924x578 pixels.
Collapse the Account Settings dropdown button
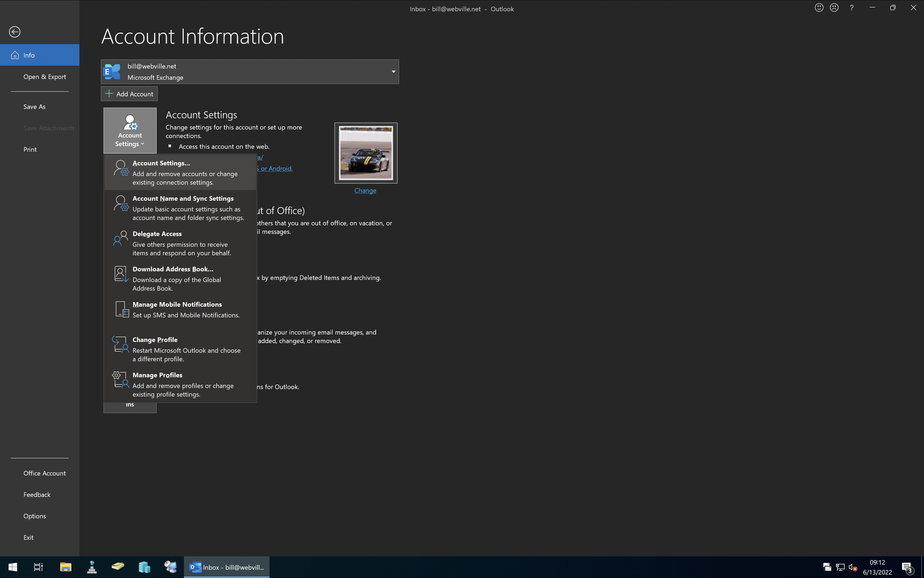click(x=130, y=130)
